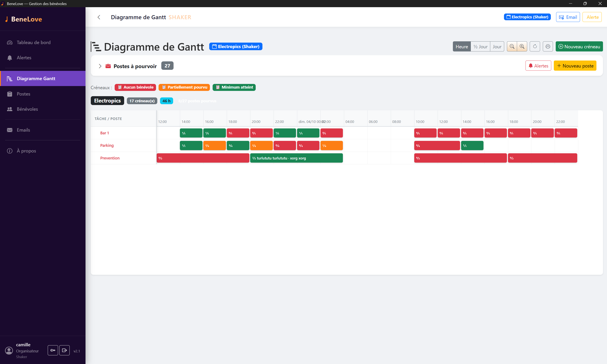Open Parking orange slot at 16:00 Saturday
Screen dimensions: 607x364
tap(215, 146)
